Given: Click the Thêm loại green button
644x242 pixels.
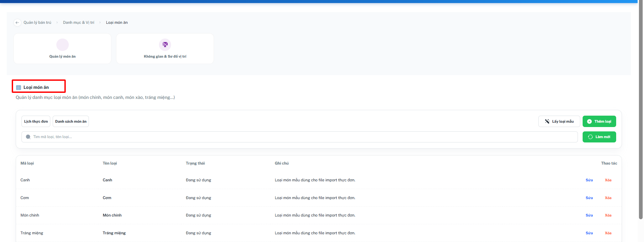Looking at the screenshot, I should [x=599, y=121].
